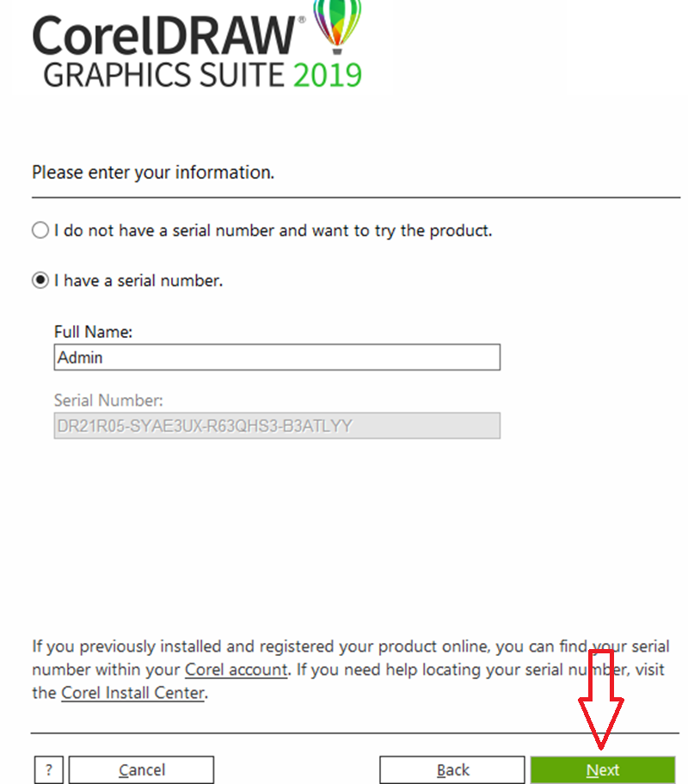Image resolution: width=688 pixels, height=784 pixels.
Task: Open the Corel account link
Action: [x=236, y=670]
